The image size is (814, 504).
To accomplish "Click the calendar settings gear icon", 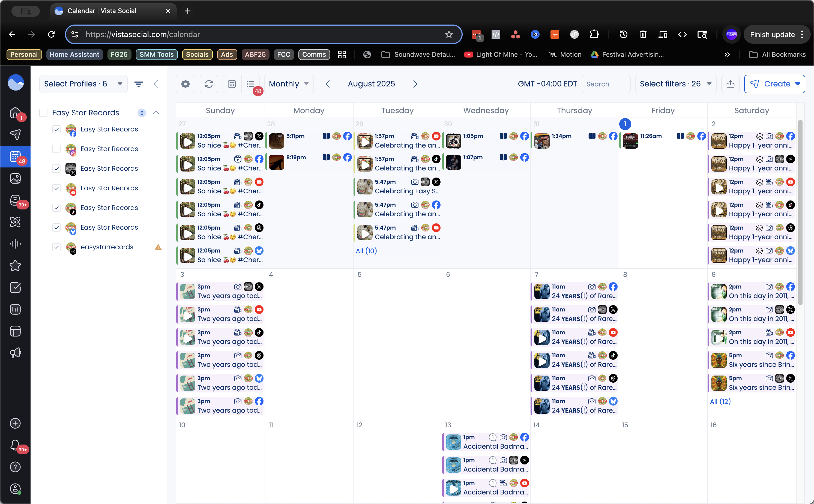I will (x=185, y=84).
